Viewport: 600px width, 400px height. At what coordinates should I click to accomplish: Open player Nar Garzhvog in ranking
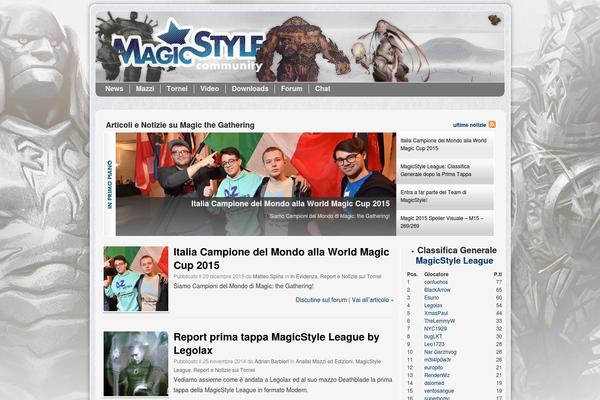440,352
